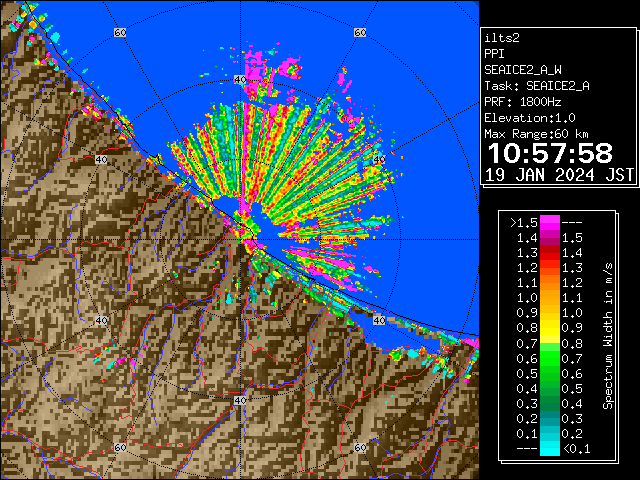
Task: Click the 60 range ring label south-southeast of radar
Action: (360, 447)
